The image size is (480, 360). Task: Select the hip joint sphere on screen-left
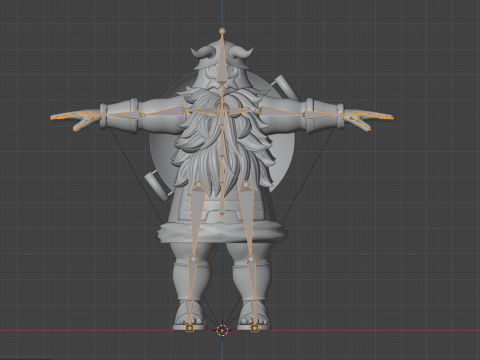coord(199,184)
